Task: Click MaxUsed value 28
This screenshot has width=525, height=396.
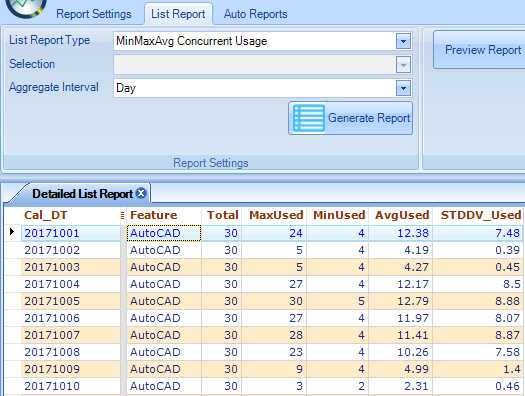Action: (274, 335)
